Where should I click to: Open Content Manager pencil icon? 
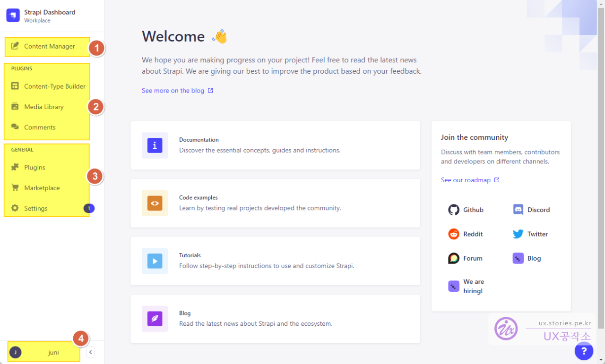(x=15, y=46)
